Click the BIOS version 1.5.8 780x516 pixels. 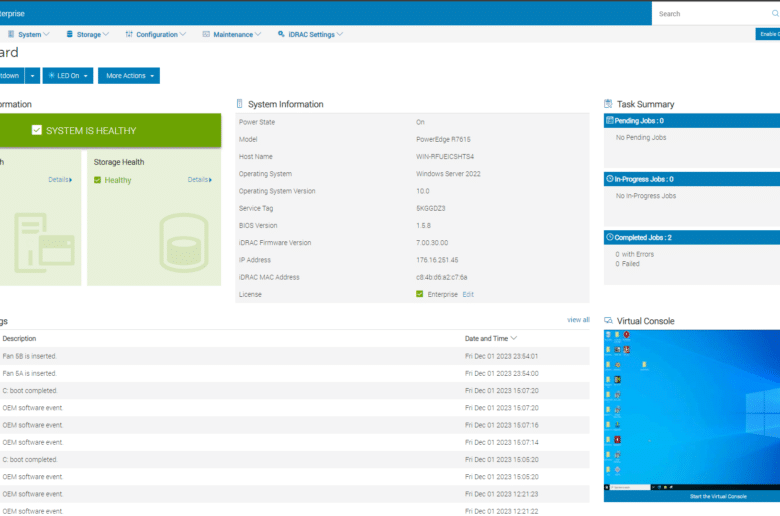coord(423,225)
